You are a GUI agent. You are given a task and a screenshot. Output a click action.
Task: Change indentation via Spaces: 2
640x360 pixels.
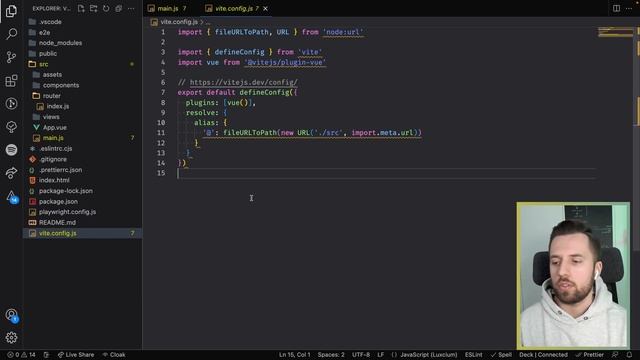click(x=331, y=355)
